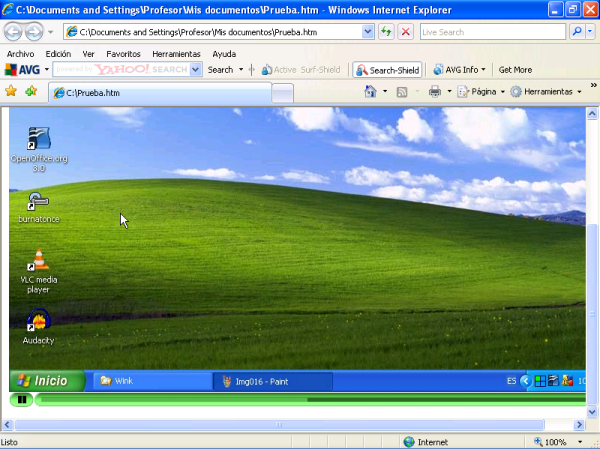Click the Stop loading icon
This screenshot has width=600, height=449.
(405, 32)
